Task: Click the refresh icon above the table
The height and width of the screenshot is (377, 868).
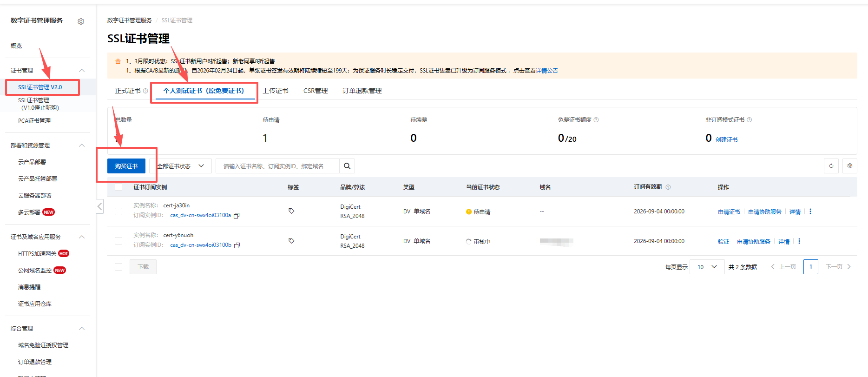Action: [831, 166]
